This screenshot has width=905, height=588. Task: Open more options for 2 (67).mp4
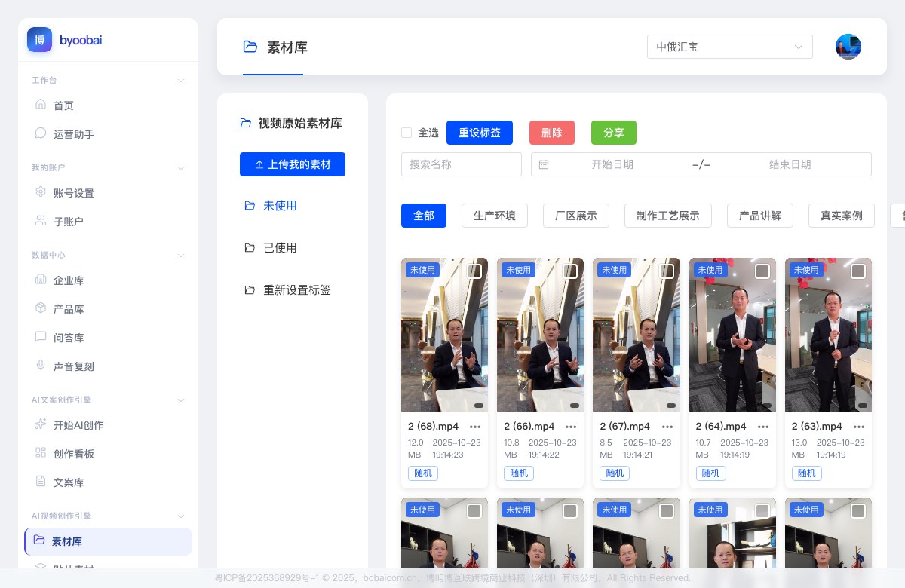pyautogui.click(x=667, y=427)
